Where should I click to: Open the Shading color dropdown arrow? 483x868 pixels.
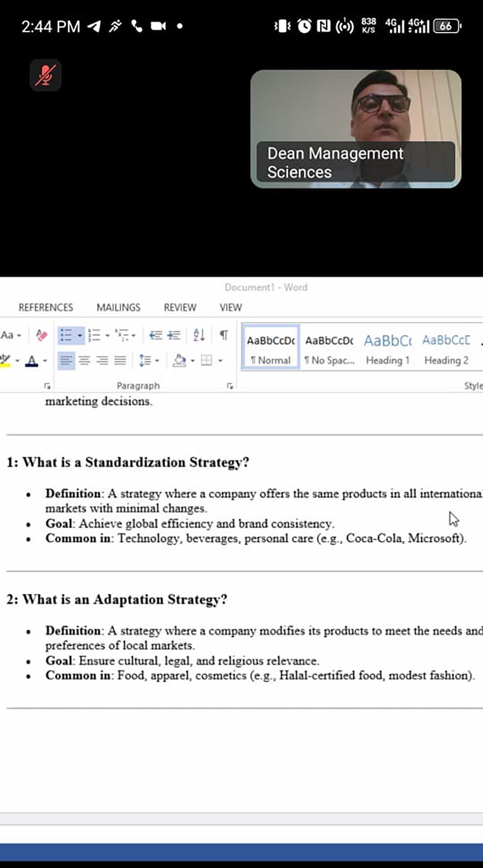[x=192, y=360]
